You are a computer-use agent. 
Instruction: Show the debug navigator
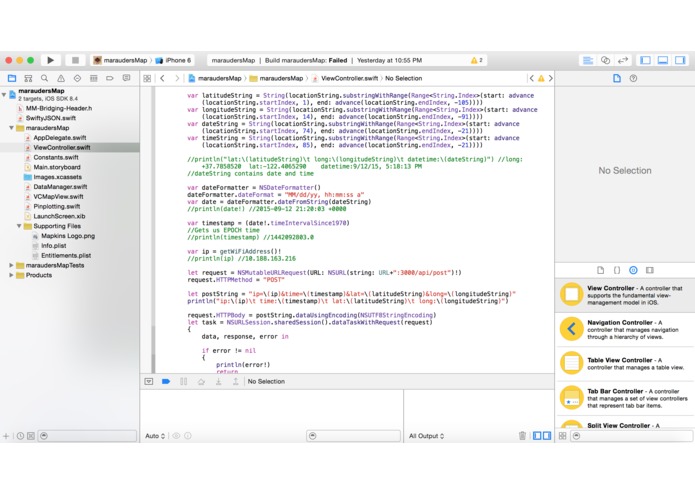click(94, 78)
